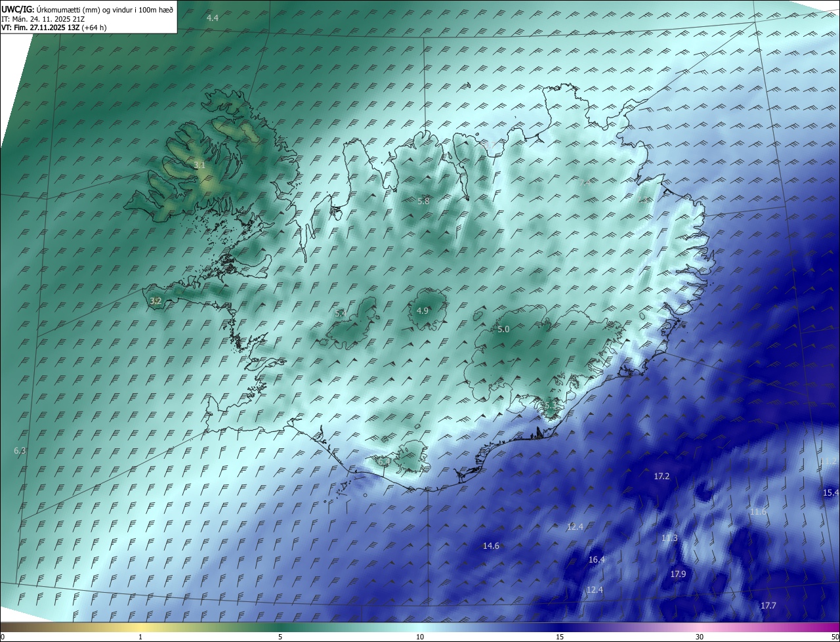This screenshot has height=642, width=840.
Task: Click the 10 tick label on the colorbar
Action: pyautogui.click(x=420, y=637)
